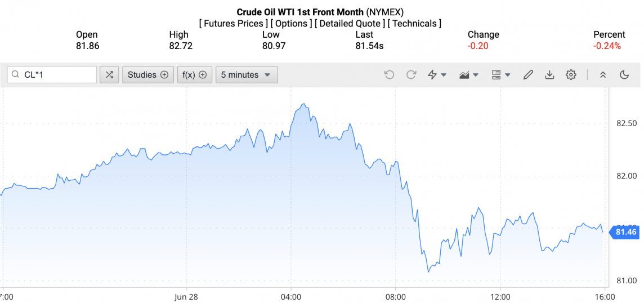
Task: Go to the Options link
Action: (x=292, y=24)
